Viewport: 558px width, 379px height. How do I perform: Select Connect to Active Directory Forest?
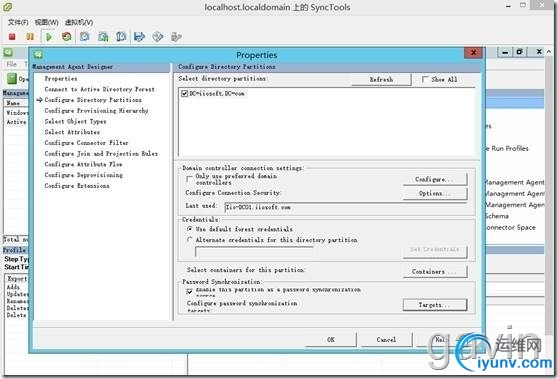point(100,89)
